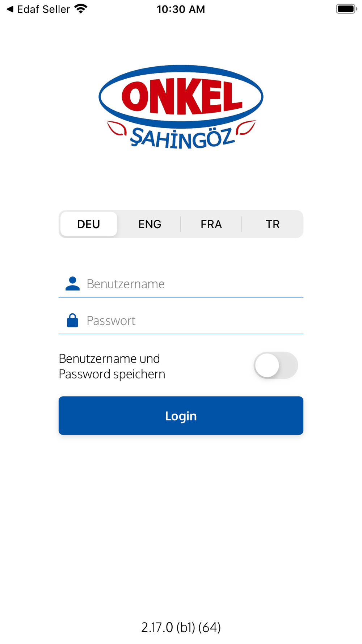
Task: Tap the Onkel Şahingöz logo
Action: (181, 107)
